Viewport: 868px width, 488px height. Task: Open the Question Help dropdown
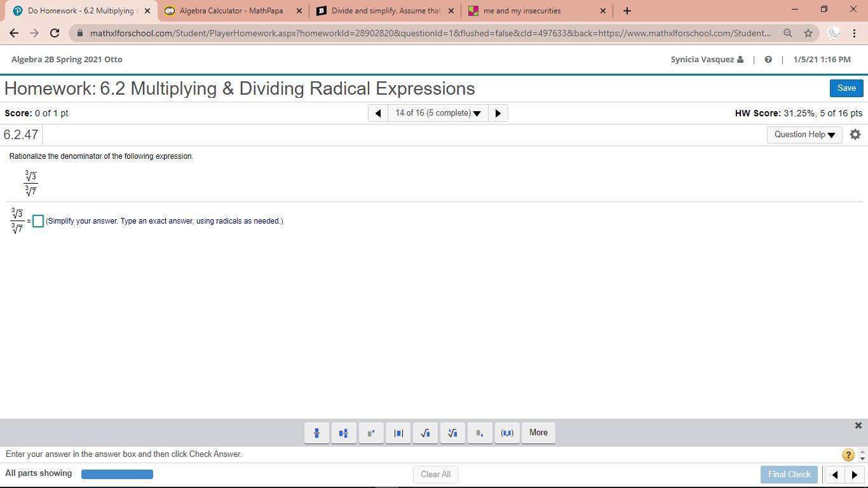804,135
